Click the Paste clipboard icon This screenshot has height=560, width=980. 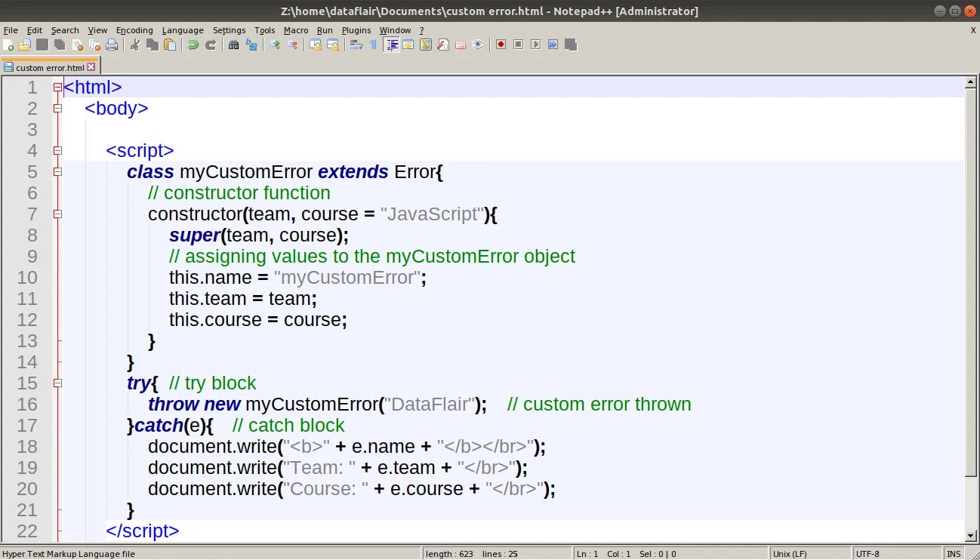170,45
